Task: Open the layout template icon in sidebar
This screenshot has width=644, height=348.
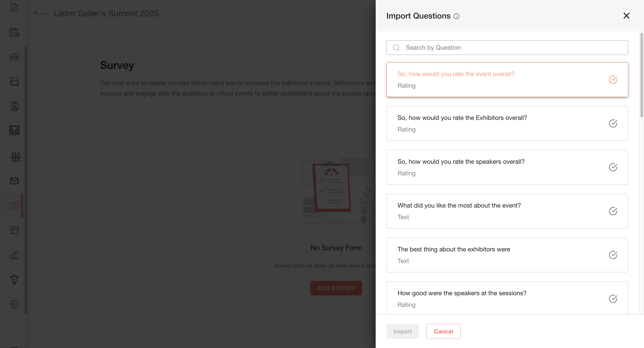Action: tap(14, 230)
